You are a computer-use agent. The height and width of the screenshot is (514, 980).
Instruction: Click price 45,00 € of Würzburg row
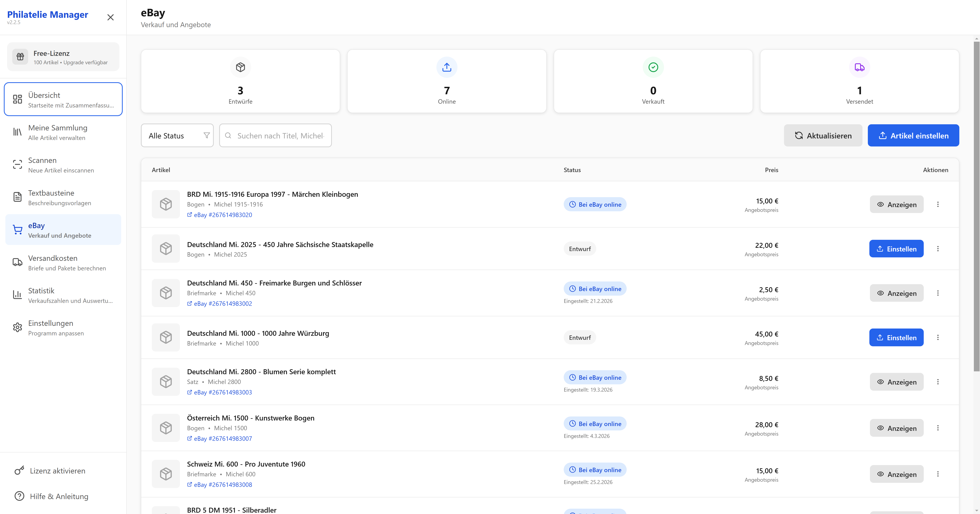pos(767,334)
